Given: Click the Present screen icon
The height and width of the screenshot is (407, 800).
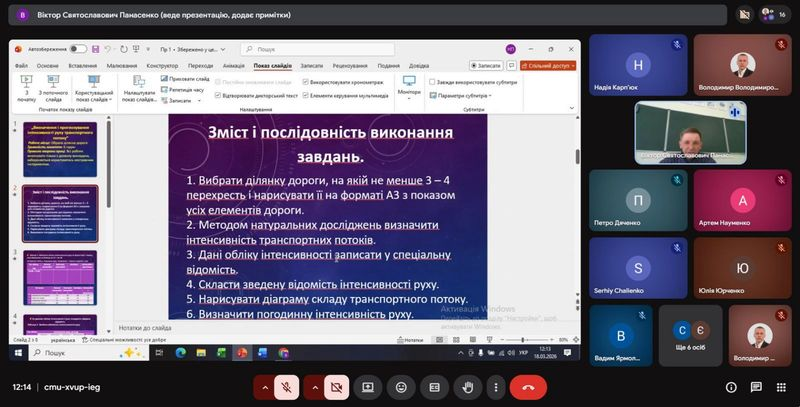Looking at the screenshot, I should coord(368,387).
